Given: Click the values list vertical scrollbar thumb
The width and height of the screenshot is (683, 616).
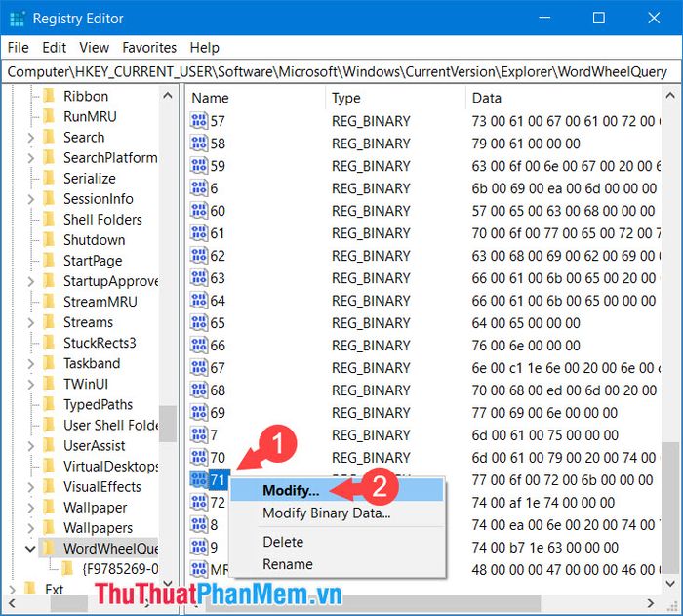Looking at the screenshot, I should (x=670, y=507).
